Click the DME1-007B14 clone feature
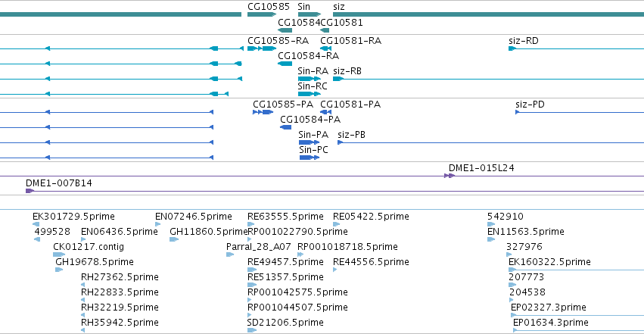644x334 pixels. click(x=334, y=191)
